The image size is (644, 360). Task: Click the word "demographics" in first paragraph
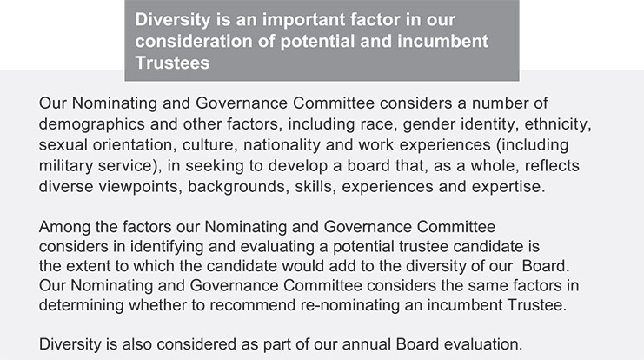coord(90,123)
